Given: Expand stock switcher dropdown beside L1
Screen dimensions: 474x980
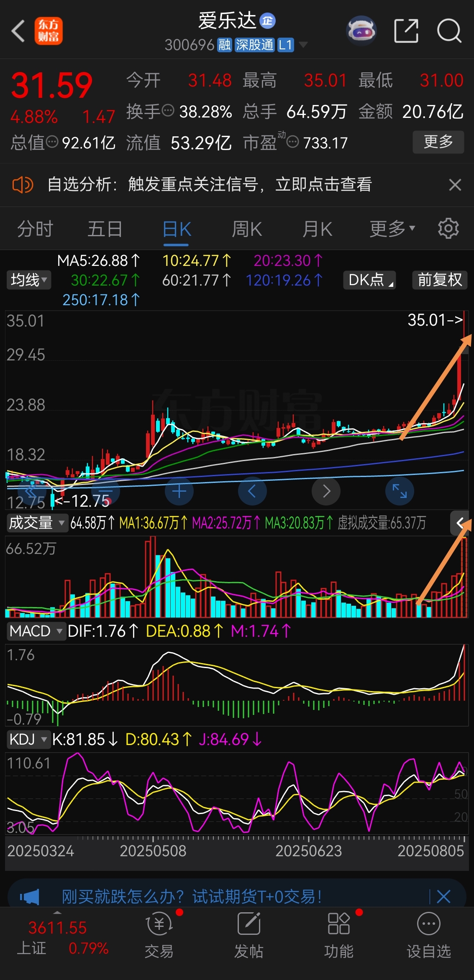Looking at the screenshot, I should point(303,45).
